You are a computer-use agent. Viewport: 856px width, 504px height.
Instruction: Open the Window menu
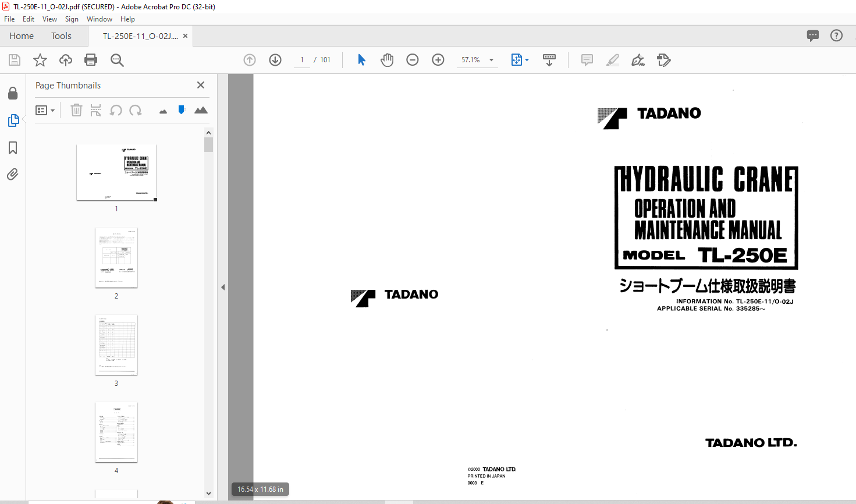(x=100, y=19)
